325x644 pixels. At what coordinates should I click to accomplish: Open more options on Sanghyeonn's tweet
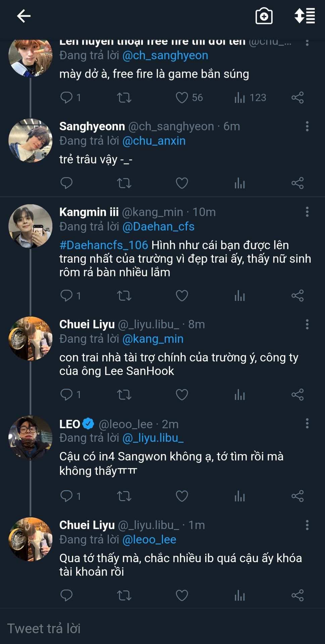307,126
